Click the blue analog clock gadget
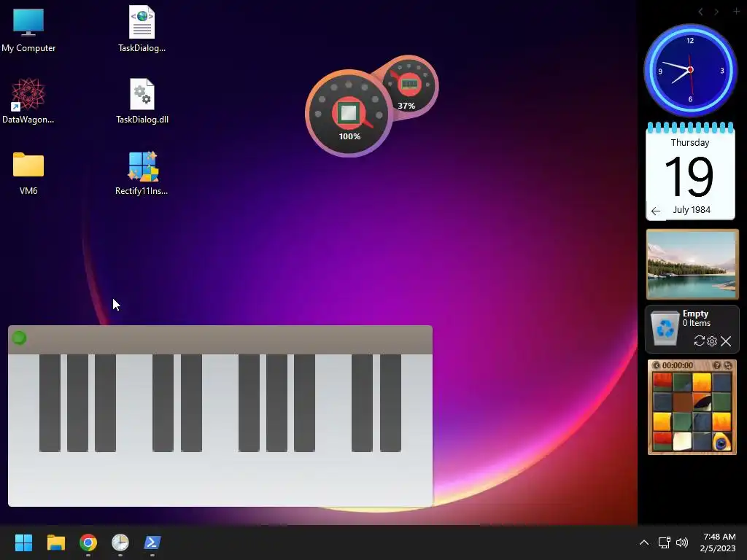747x560 pixels. [690, 71]
